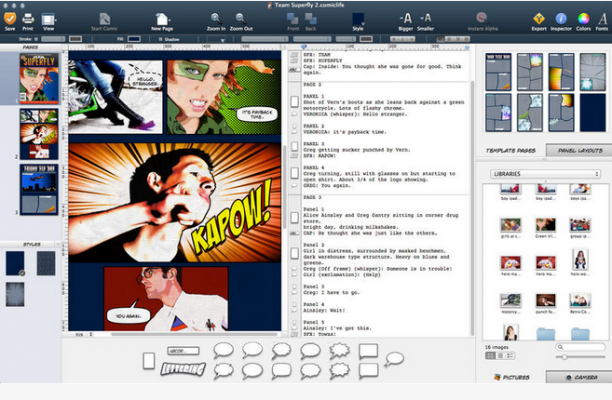The image size is (612, 400).
Task: Switch to the Camera tab
Action: pos(580,377)
